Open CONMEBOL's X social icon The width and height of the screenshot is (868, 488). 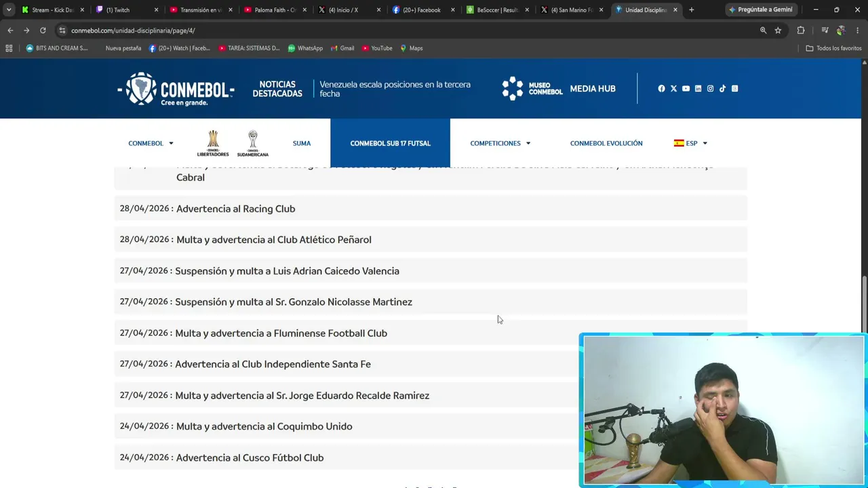[x=673, y=89]
